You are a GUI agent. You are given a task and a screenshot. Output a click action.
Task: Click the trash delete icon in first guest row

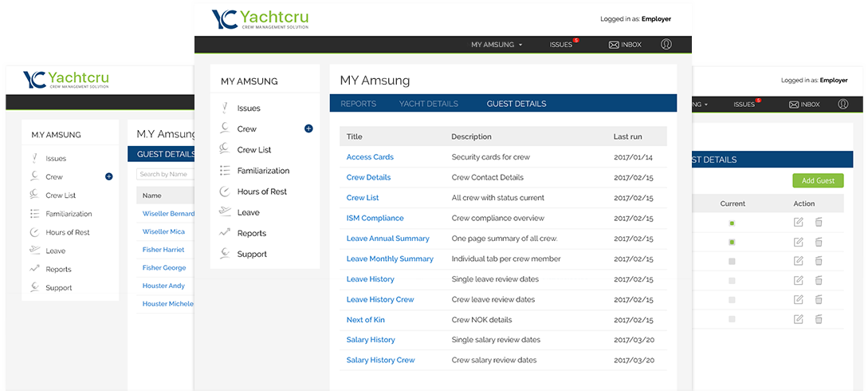(x=818, y=222)
